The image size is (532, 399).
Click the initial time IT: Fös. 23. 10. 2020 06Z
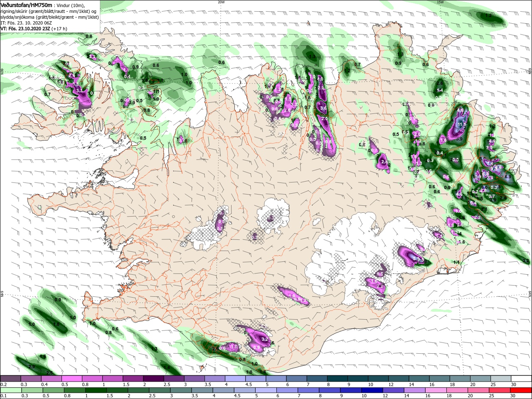(x=26, y=23)
